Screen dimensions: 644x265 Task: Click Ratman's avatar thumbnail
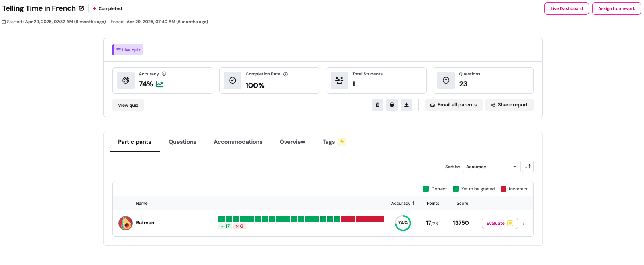[x=126, y=223]
